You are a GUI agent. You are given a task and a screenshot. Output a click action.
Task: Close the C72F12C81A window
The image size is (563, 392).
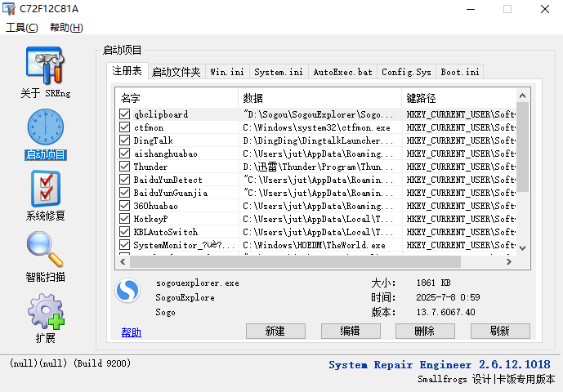click(x=545, y=9)
